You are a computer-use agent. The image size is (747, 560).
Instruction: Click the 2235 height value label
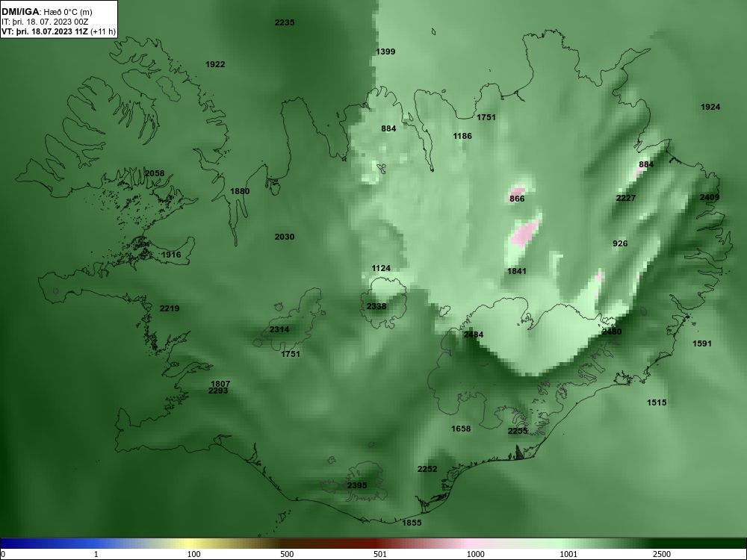click(285, 22)
